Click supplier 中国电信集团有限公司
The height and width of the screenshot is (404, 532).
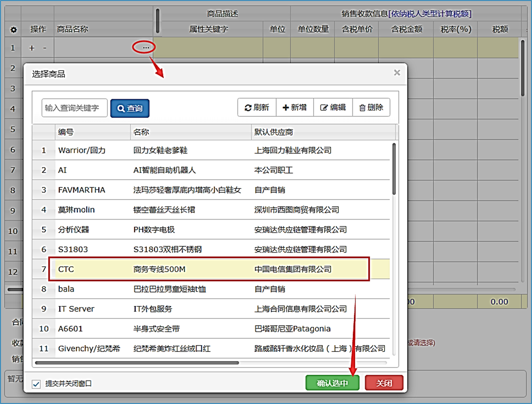click(x=293, y=269)
